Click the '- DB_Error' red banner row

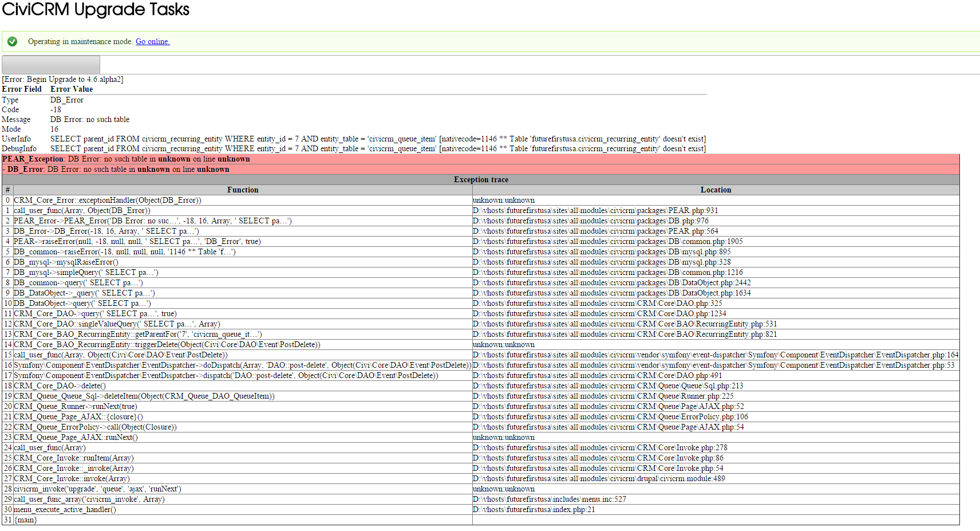point(481,170)
